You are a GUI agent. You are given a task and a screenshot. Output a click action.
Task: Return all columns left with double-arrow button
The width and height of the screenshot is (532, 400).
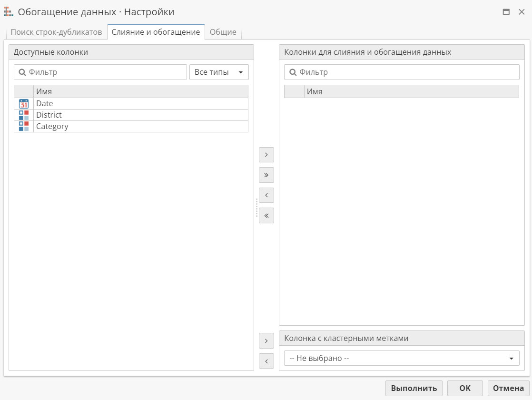point(266,215)
